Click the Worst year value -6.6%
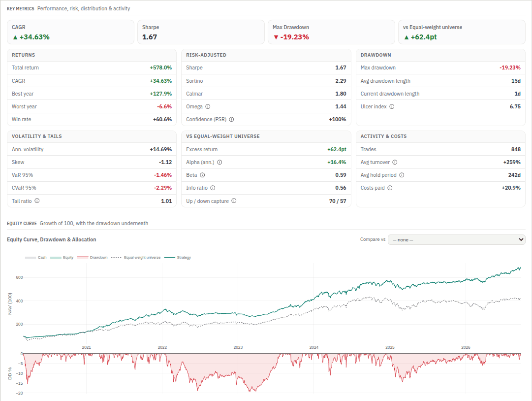 coord(164,106)
